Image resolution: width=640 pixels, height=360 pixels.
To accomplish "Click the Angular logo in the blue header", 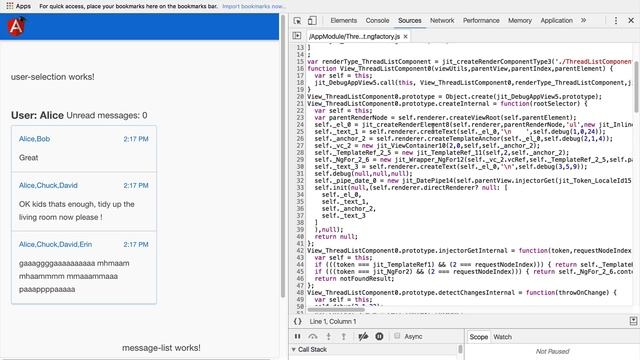I will point(16,27).
